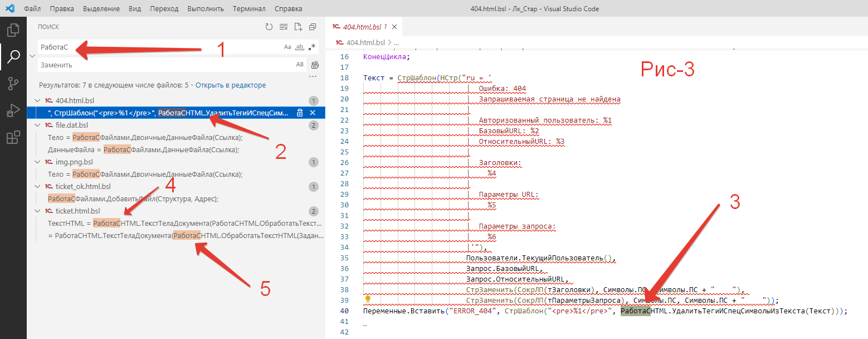Image resolution: width=868 pixels, height=339 pixels.
Task: Refresh the search results
Action: (269, 27)
